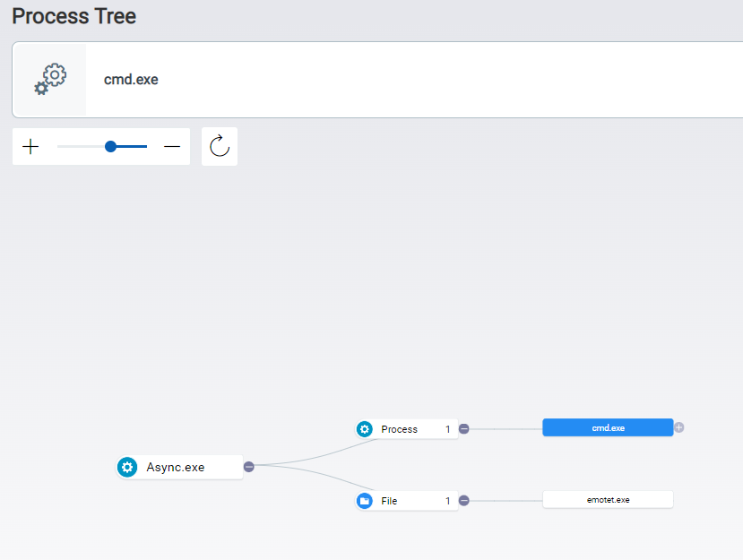This screenshot has height=560, width=743.
Task: Click the Async.exe gear icon
Action: tap(127, 467)
